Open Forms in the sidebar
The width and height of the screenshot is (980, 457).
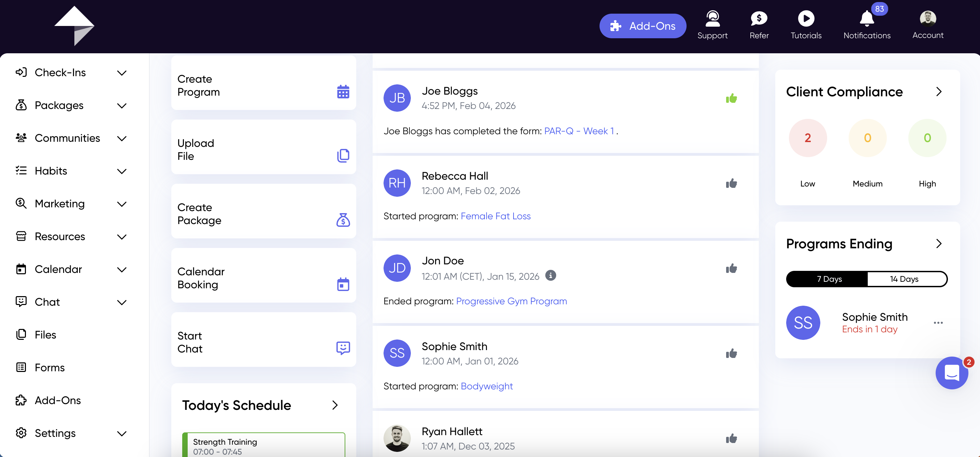click(x=49, y=367)
